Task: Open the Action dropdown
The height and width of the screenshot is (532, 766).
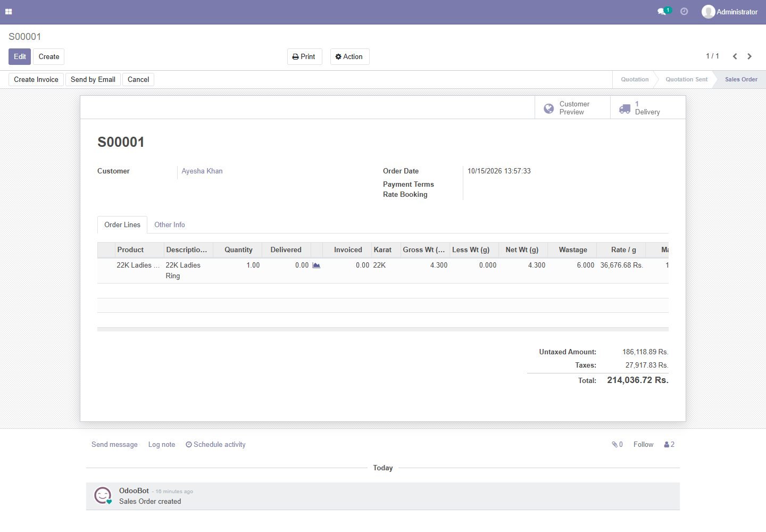Action: [349, 57]
